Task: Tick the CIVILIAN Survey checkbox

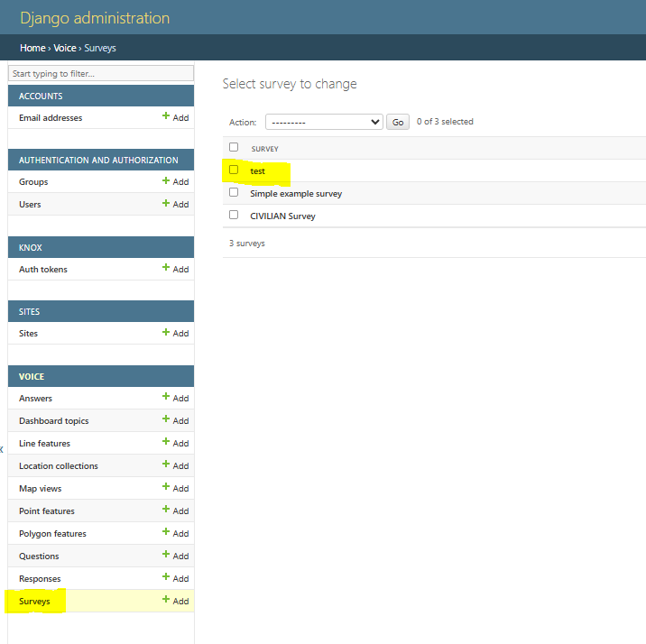Action: click(x=234, y=215)
